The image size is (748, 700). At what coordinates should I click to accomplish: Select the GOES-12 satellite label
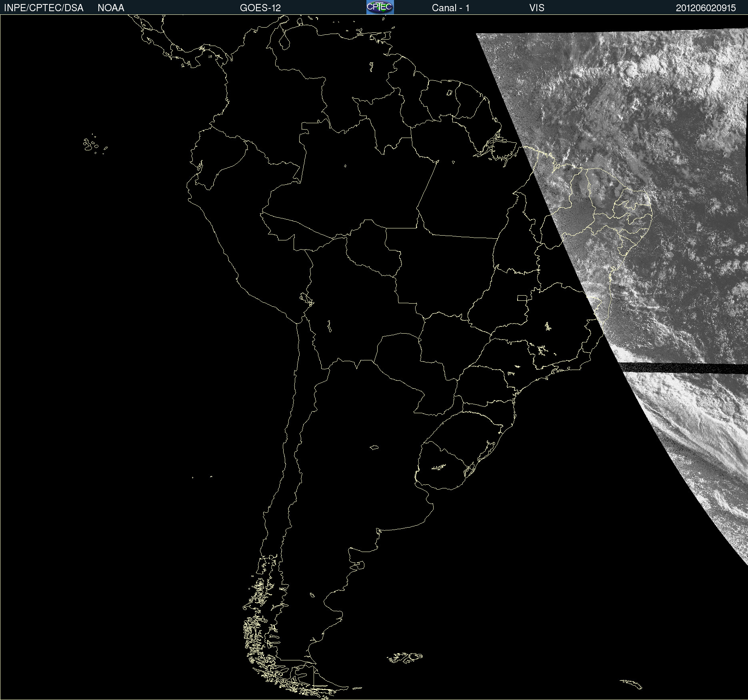pos(260,8)
